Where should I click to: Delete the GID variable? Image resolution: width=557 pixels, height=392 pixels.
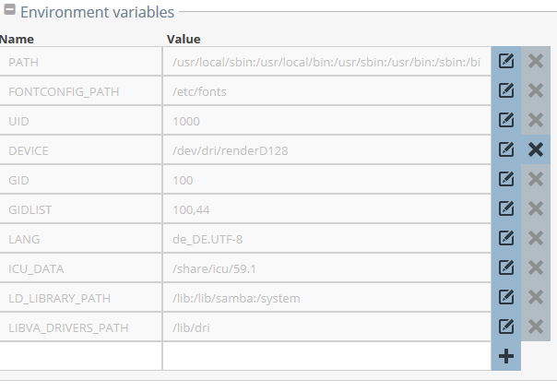(x=536, y=179)
